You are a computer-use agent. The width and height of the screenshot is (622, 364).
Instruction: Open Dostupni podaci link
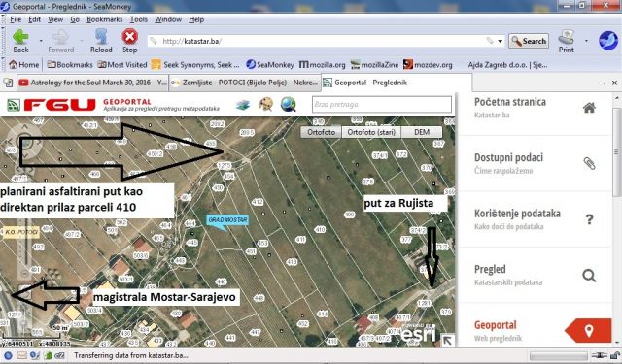pos(508,157)
